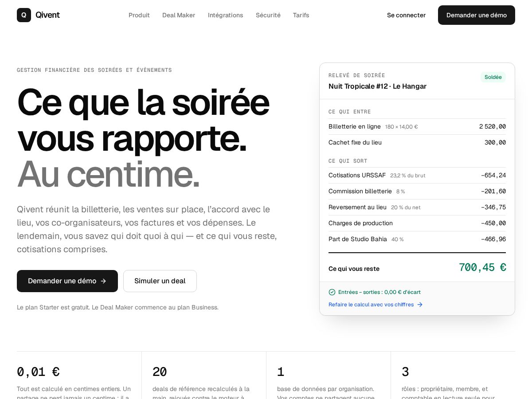
Task: Click the 3 rôles statistic number
Action: (x=405, y=372)
